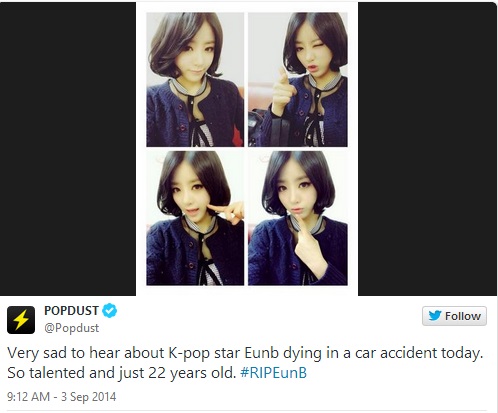Click the Twitter bird icon on Follow button
Viewport: 498px width, 413px height.
pyautogui.click(x=435, y=315)
